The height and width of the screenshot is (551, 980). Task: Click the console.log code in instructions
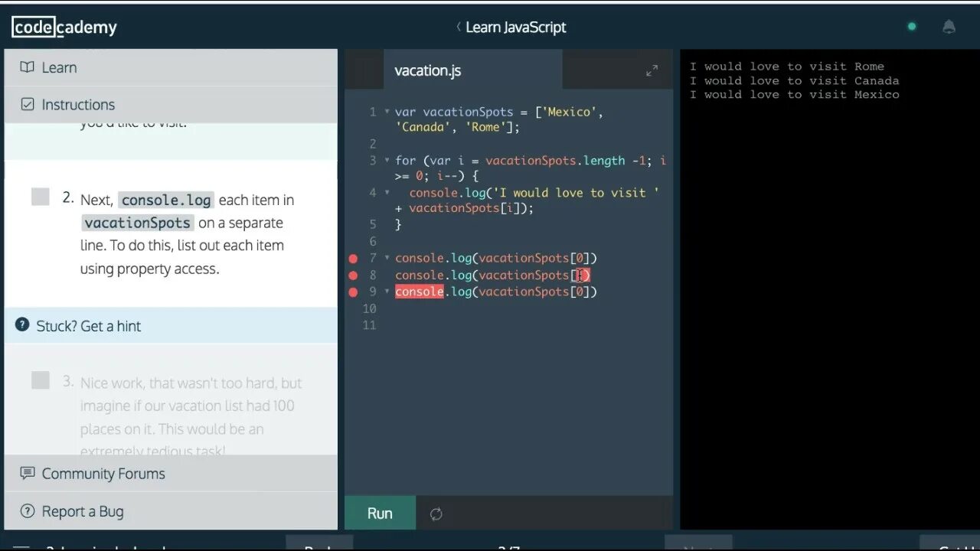tap(166, 200)
